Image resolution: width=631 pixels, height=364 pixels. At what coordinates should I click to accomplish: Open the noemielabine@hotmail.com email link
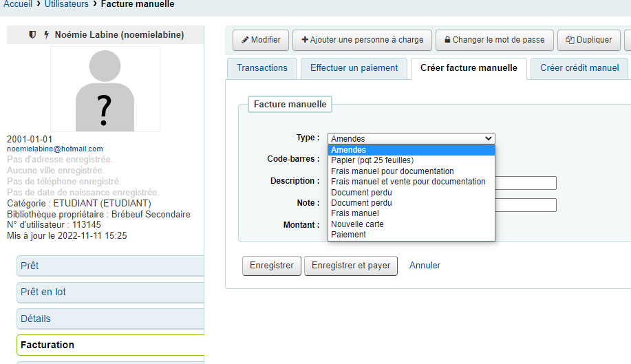click(55, 149)
